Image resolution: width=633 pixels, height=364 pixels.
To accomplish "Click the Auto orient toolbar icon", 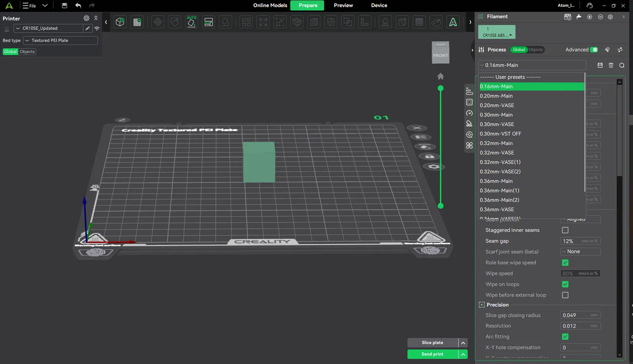I will [191, 22].
